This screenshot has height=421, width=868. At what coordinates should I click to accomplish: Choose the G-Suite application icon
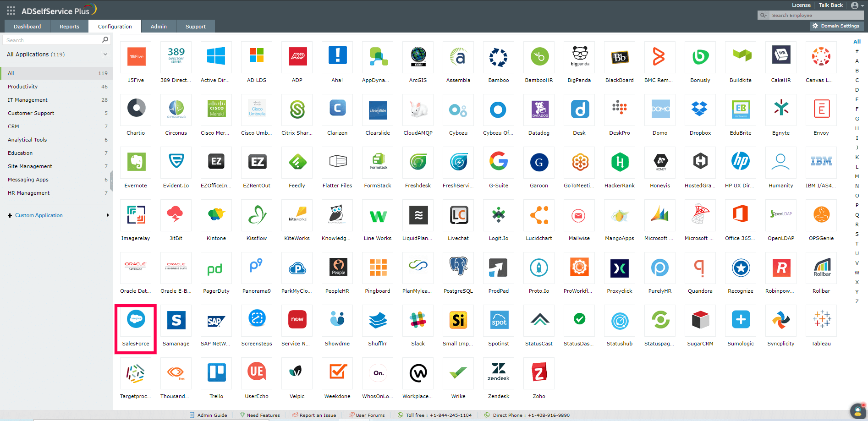click(499, 162)
